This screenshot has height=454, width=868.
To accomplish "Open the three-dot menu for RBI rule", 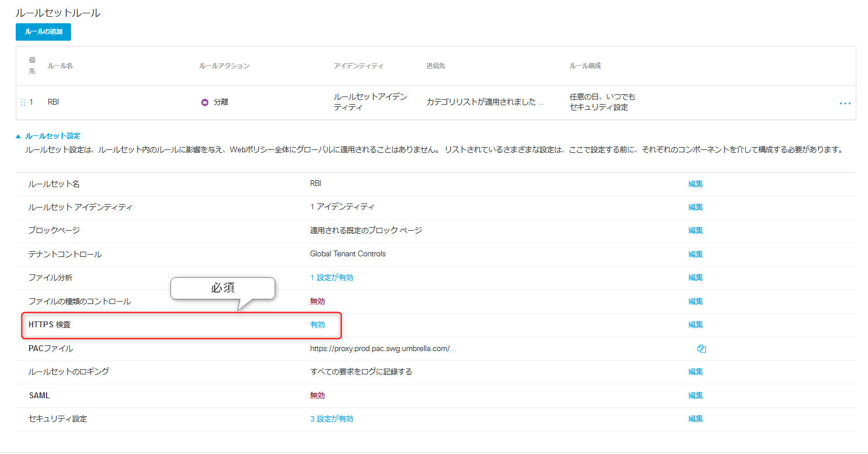I will 845,103.
